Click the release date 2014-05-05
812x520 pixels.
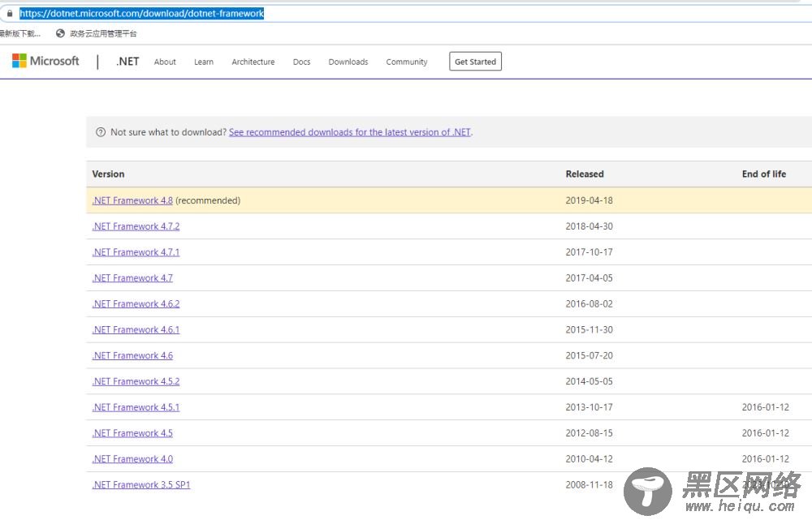point(589,381)
